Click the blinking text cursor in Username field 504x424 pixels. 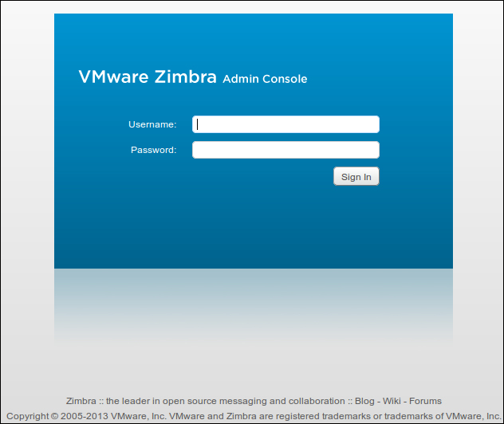[197, 124]
